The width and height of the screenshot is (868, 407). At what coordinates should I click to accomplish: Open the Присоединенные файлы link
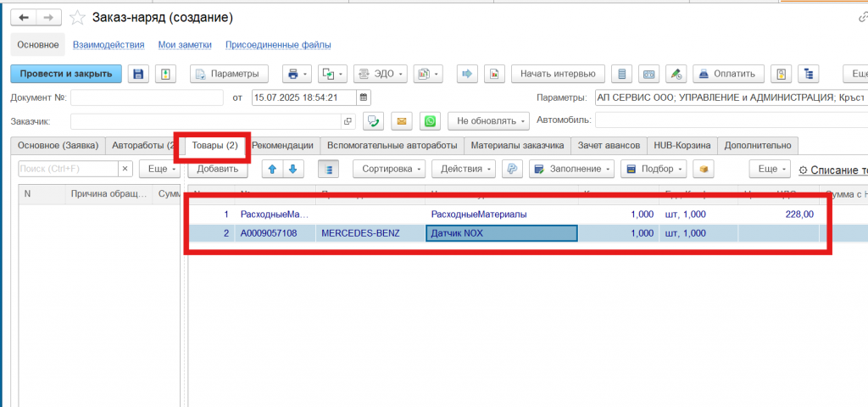pyautogui.click(x=278, y=45)
